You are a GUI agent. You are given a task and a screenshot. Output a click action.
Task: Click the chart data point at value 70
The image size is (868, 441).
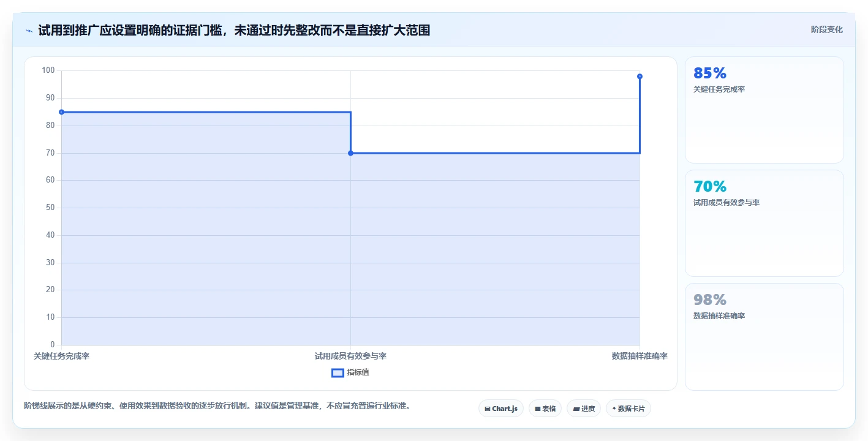click(x=350, y=153)
